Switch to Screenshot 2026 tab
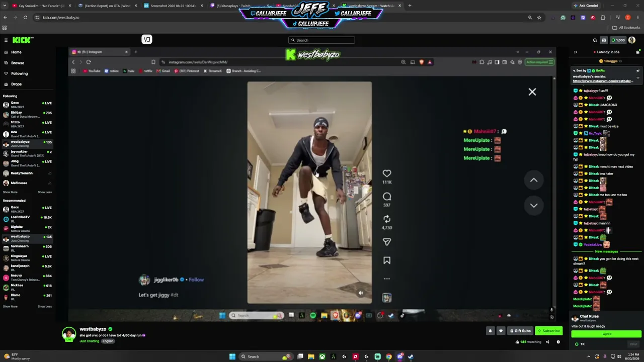This screenshot has height=362, width=644. click(173, 6)
